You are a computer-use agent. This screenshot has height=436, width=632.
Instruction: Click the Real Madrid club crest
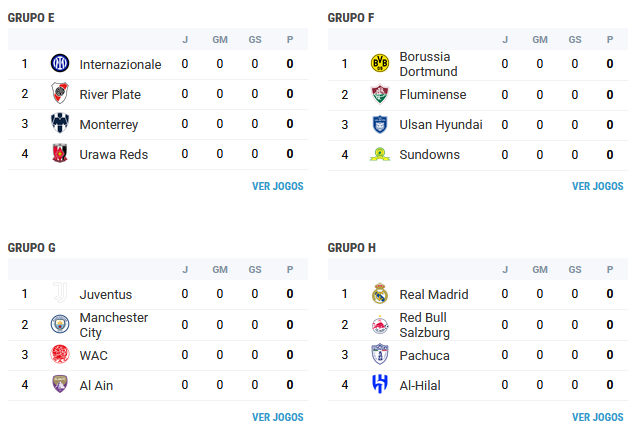point(379,294)
